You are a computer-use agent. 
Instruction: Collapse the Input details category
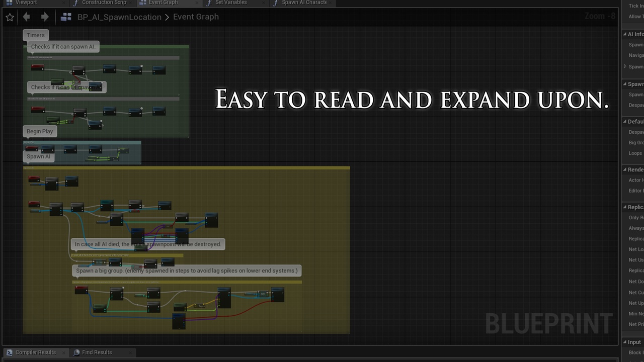click(x=625, y=342)
